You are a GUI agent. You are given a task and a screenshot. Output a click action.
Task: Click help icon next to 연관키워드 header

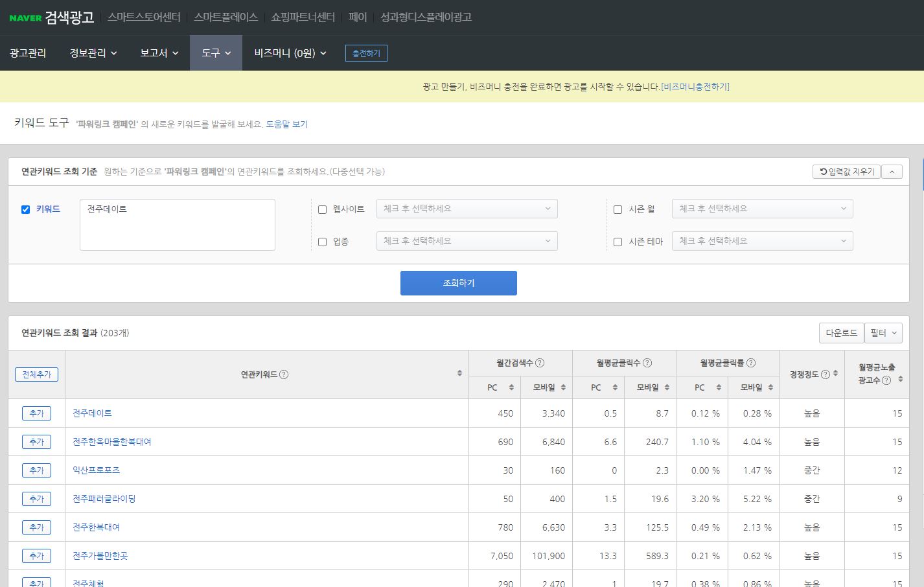[x=284, y=374]
